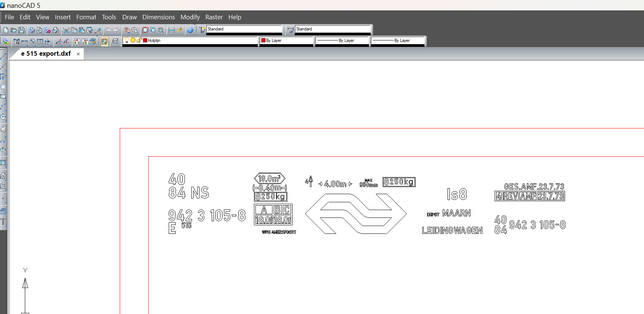Select the Hatch tool
The width and height of the screenshot is (644, 314).
3,163
